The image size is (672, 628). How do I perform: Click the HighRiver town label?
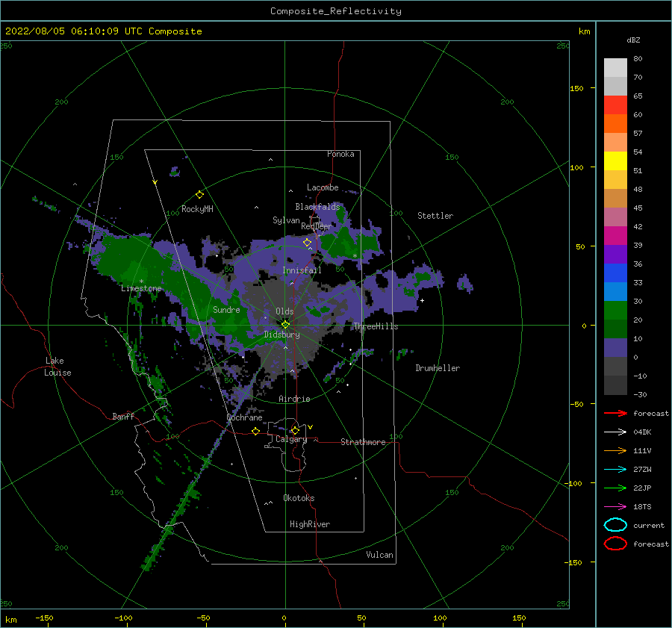(x=310, y=524)
